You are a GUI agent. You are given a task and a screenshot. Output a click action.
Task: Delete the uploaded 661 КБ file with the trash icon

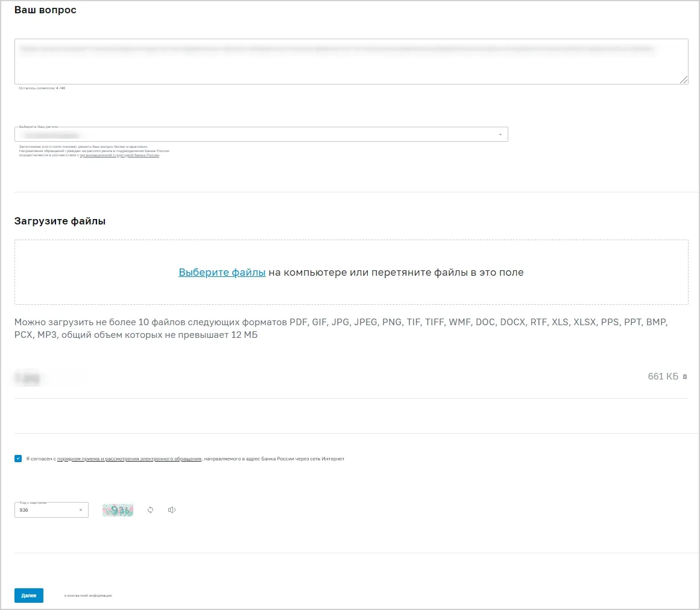(685, 376)
